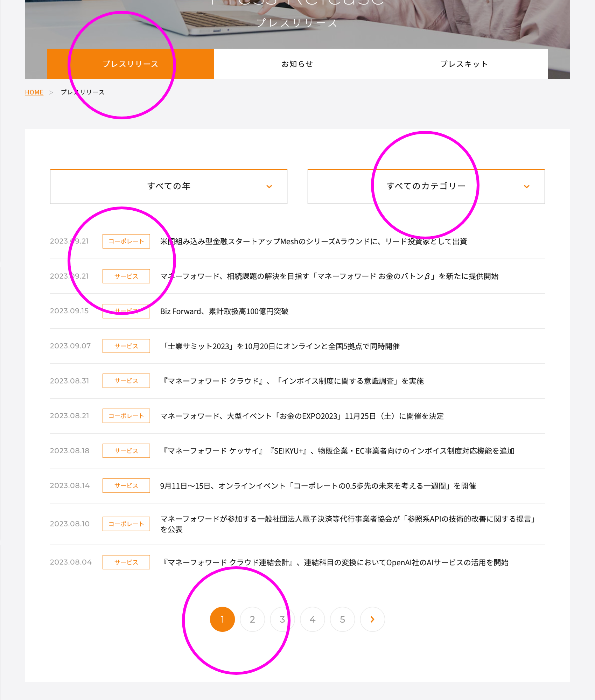Open the Mesh シリーズAラウンド investment article
This screenshot has height=700, width=595.
(x=314, y=241)
